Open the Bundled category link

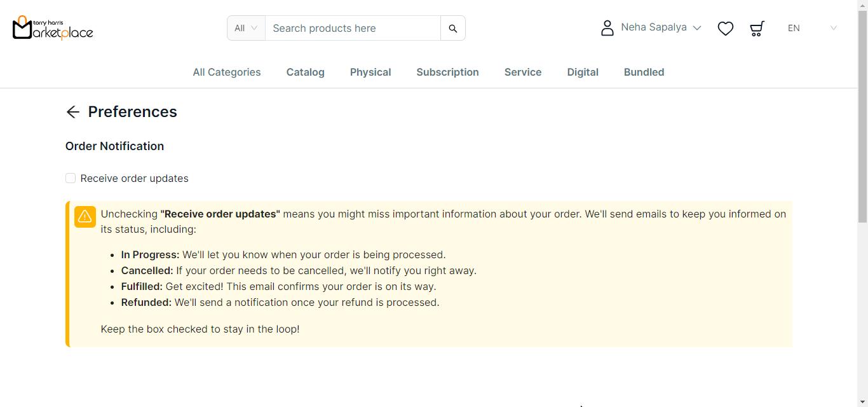[644, 72]
